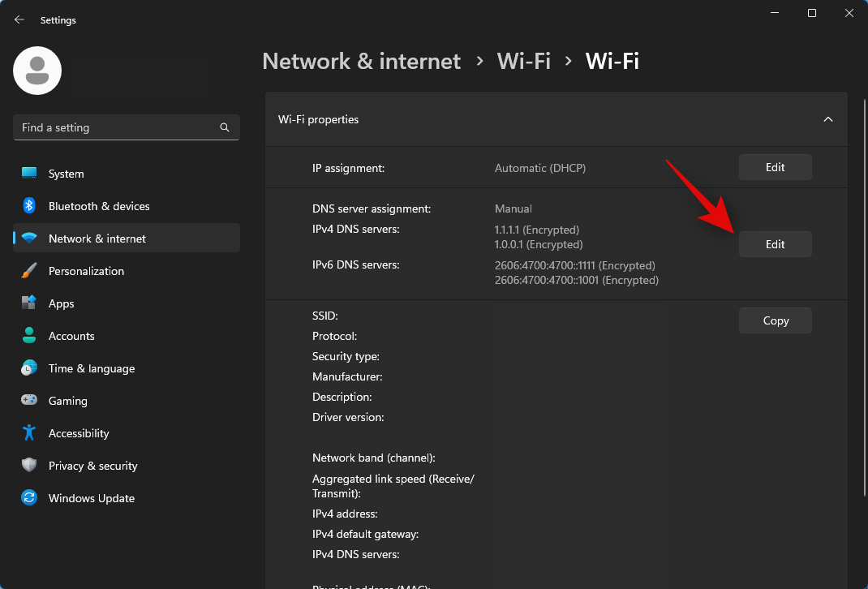
Task: Go to Privacy & security
Action: click(92, 466)
